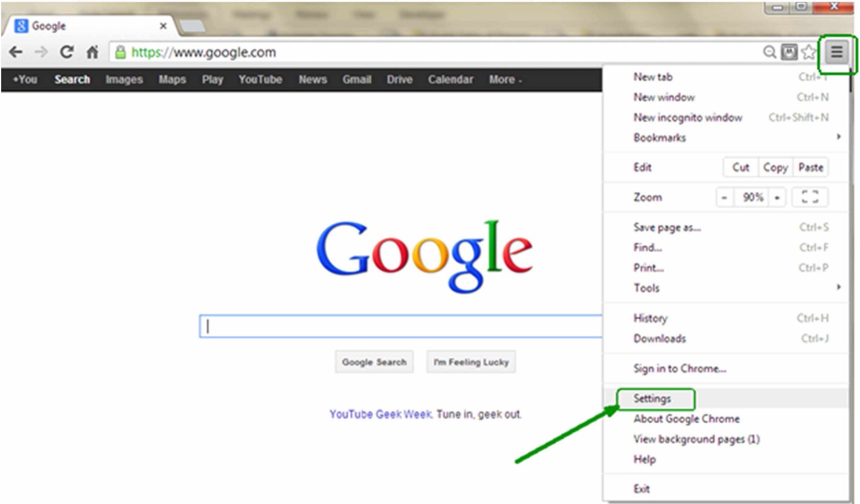Toggle fullscreen mode from the Zoom row
Viewport: 860px width, 504px height.
(x=809, y=197)
